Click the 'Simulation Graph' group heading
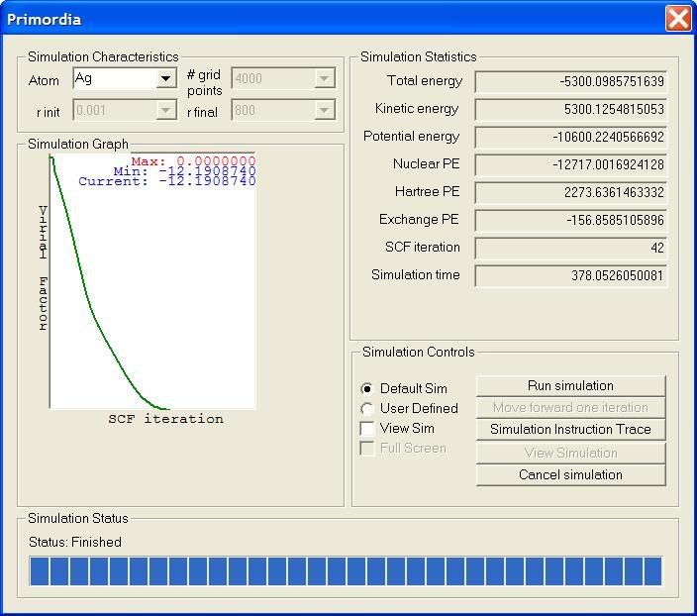This screenshot has height=616, width=697. 78,145
